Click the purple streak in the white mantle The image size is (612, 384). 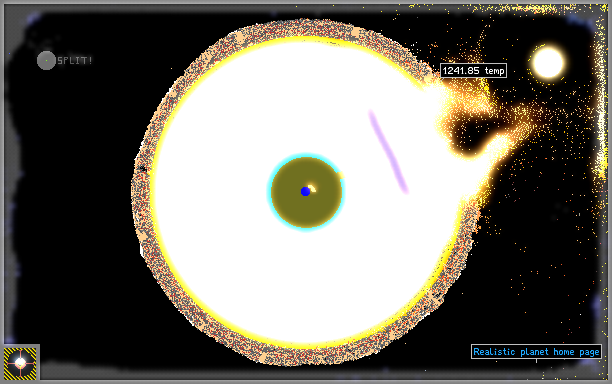coord(388,151)
